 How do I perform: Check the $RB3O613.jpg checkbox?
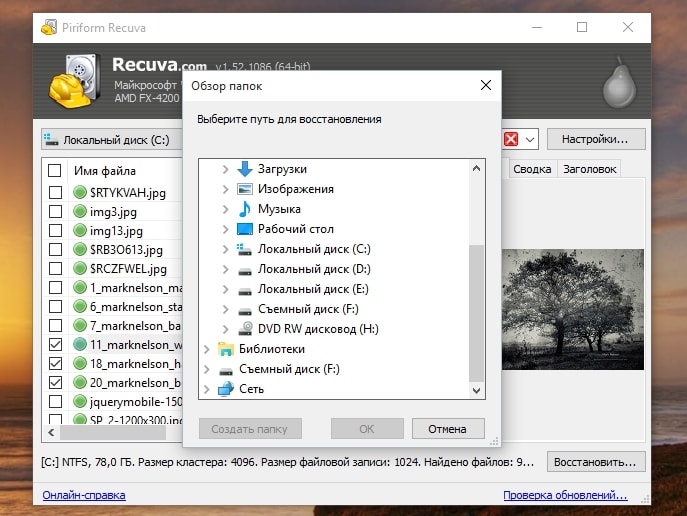pyautogui.click(x=55, y=249)
